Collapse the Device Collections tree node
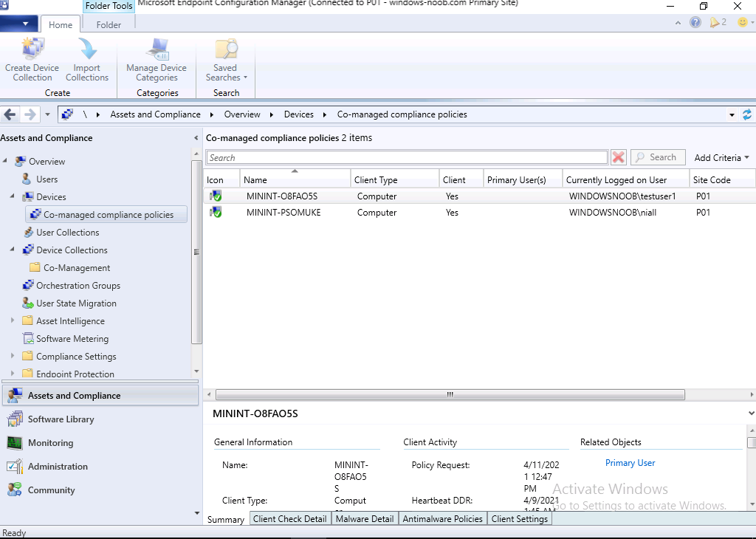Image resolution: width=756 pixels, height=539 pixels. click(13, 250)
